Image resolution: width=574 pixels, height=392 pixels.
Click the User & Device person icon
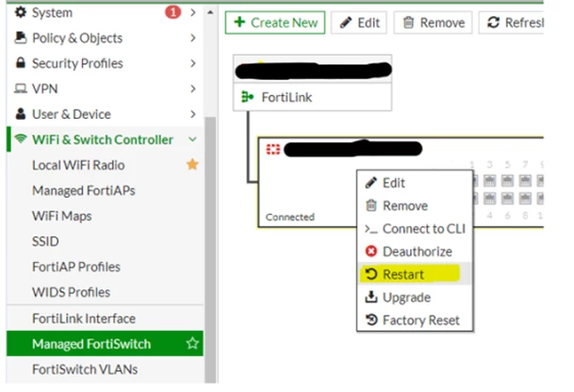21,114
